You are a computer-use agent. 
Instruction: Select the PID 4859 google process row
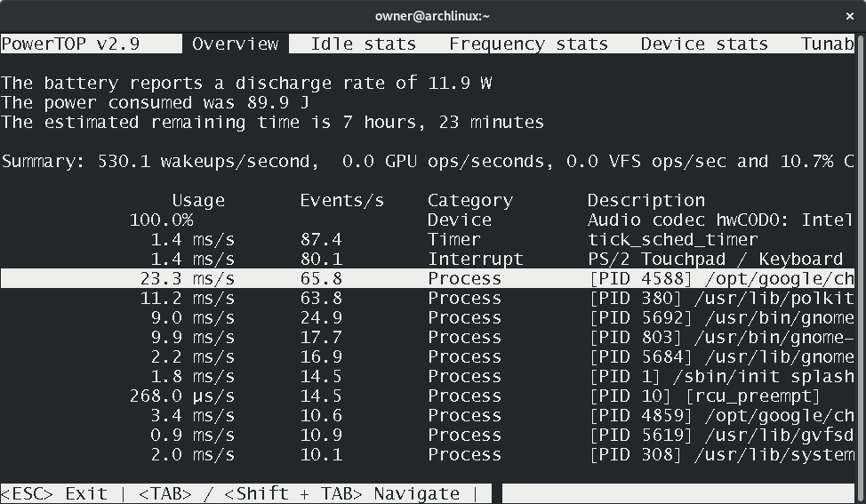[428, 416]
